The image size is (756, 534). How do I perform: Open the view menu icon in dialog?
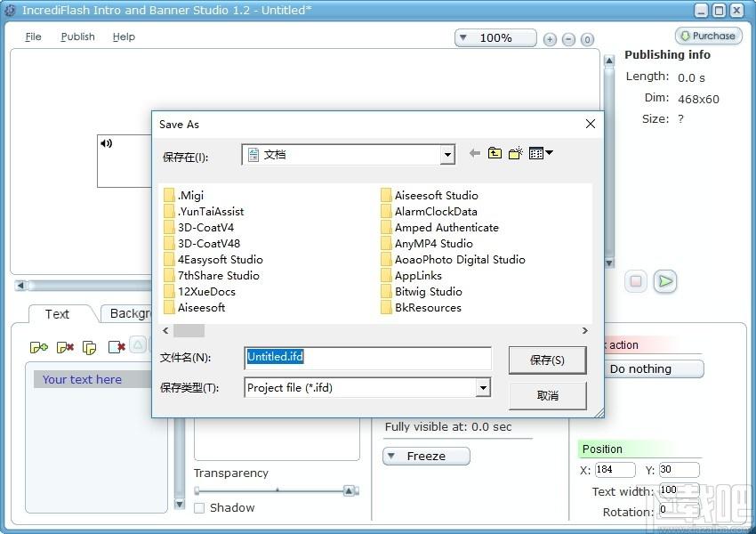[541, 153]
